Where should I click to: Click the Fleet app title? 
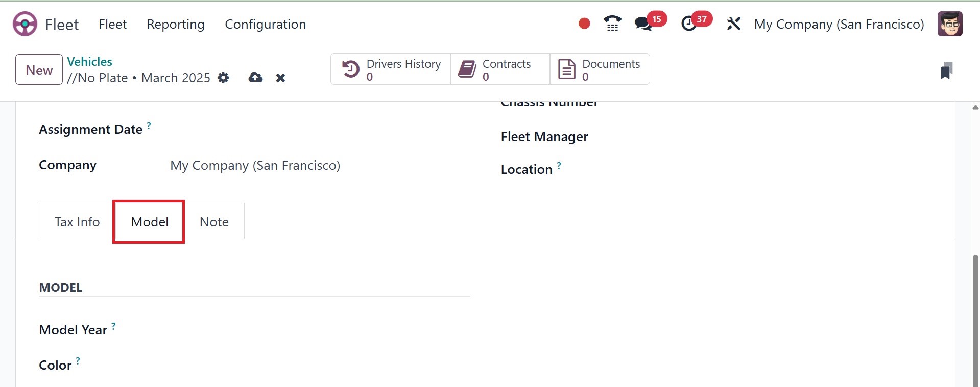(x=62, y=25)
